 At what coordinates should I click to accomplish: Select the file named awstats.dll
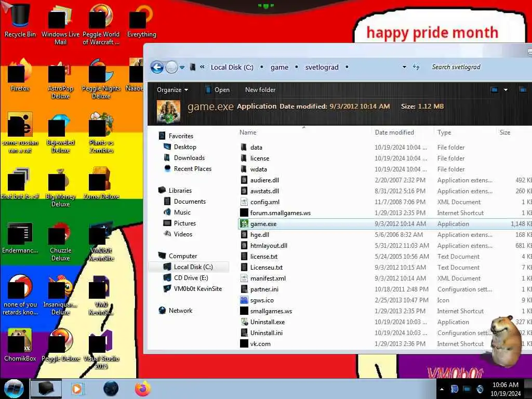click(264, 191)
